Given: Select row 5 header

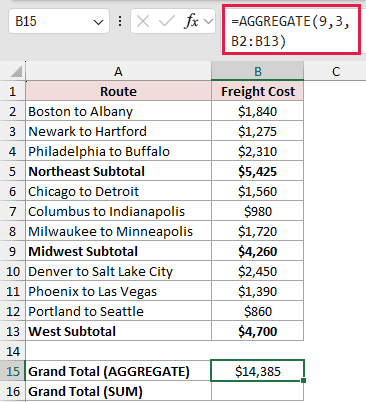Looking at the screenshot, I should pyautogui.click(x=13, y=171).
